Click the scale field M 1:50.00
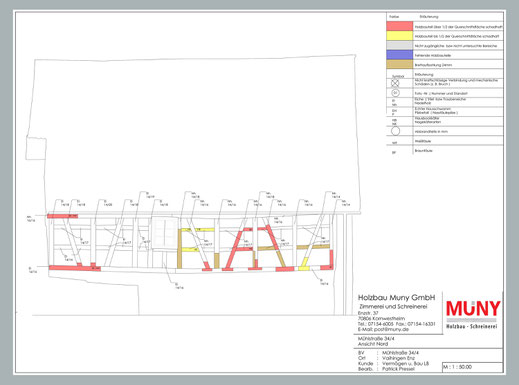The height and width of the screenshot is (385, 519). point(472,367)
